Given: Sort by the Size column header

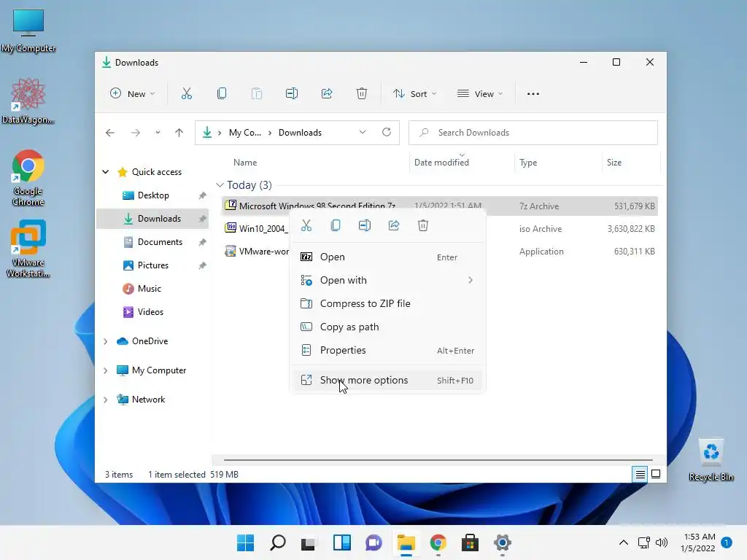Looking at the screenshot, I should coord(614,163).
